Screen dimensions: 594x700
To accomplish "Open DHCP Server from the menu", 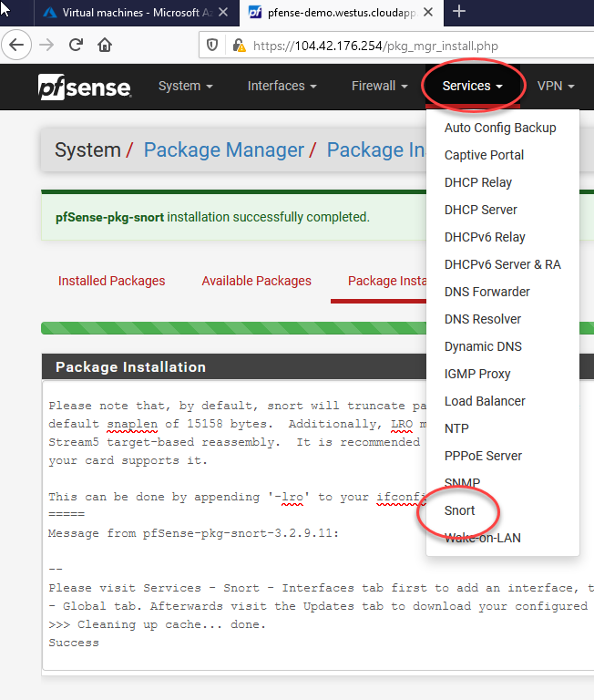I will [x=481, y=210].
